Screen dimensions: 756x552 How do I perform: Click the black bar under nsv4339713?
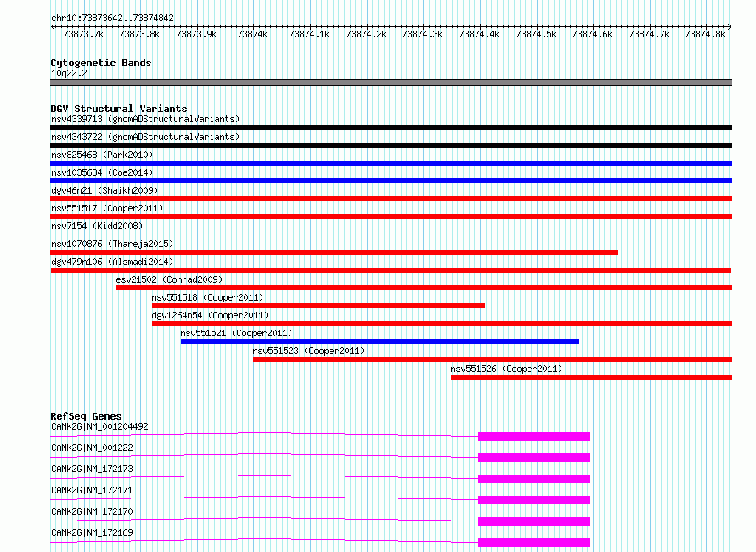click(x=391, y=127)
